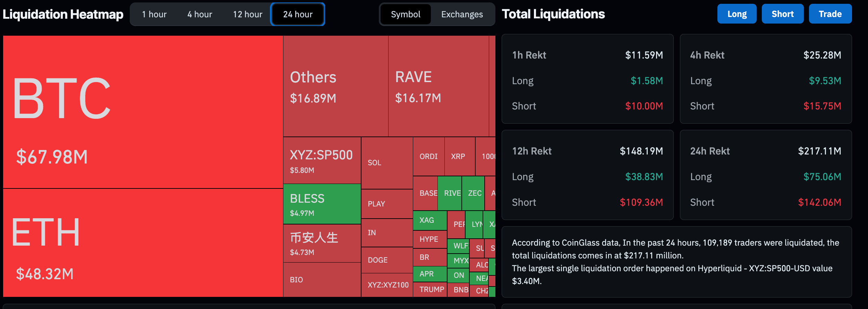Open the XYZ:SP500 heatmap tile
The height and width of the screenshot is (309, 868).
click(x=322, y=160)
